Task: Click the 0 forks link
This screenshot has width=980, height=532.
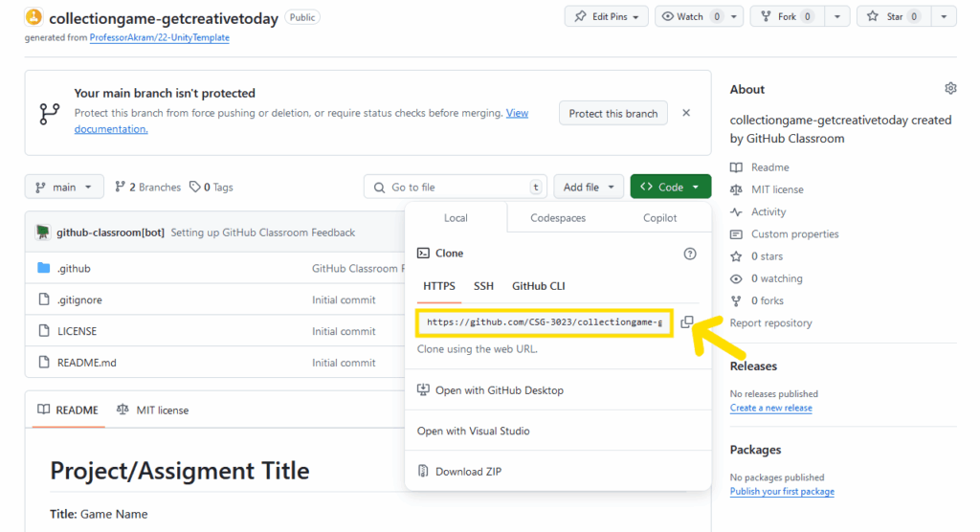Action: click(757, 300)
